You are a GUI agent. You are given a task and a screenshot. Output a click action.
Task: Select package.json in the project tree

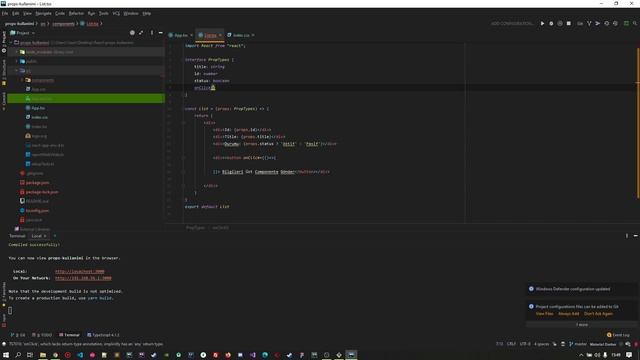[x=37, y=182]
